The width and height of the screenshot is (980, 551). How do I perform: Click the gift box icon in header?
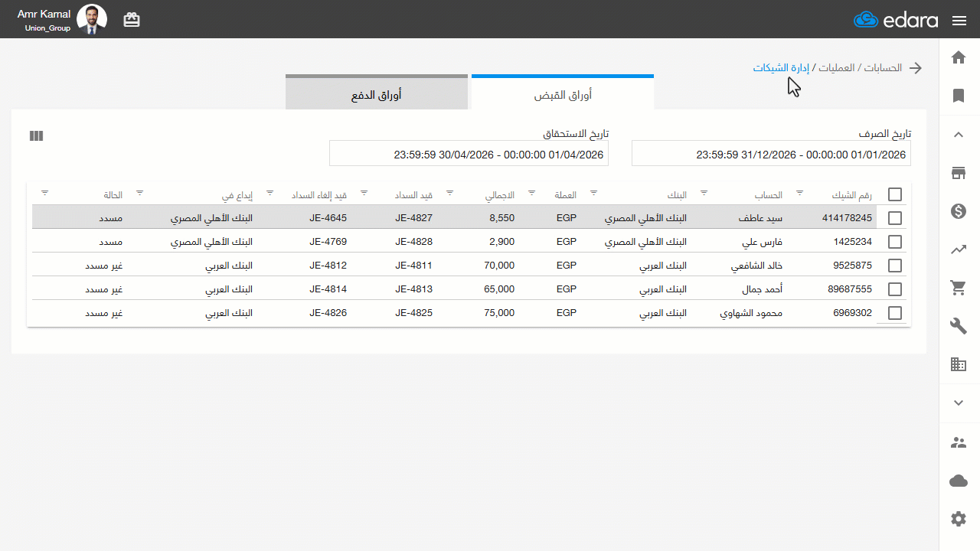132,20
